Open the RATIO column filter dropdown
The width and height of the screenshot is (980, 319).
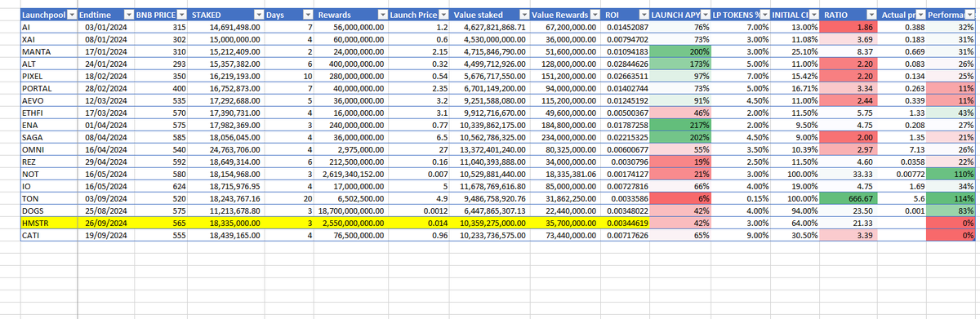(x=871, y=16)
